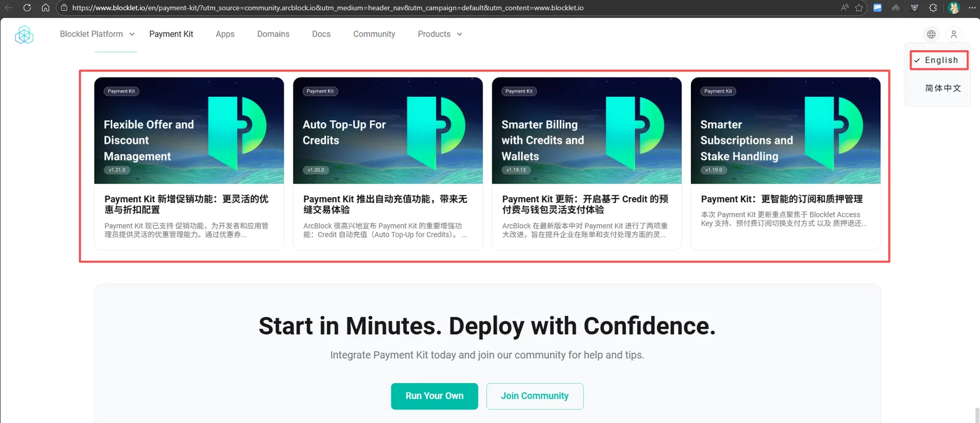Open browser Extensions puzzle icon
This screenshot has width=980, height=423.
[x=933, y=8]
